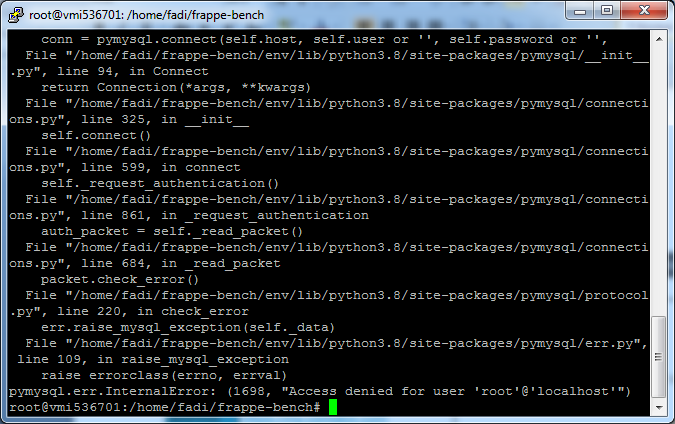Maximize the PuTTY terminal window
675x424 pixels.
(607, 11)
